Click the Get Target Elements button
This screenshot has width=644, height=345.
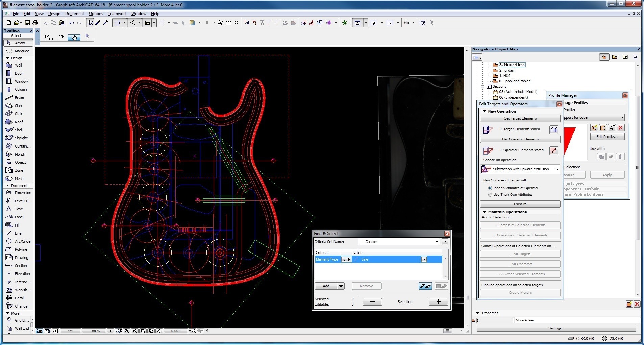(520, 118)
